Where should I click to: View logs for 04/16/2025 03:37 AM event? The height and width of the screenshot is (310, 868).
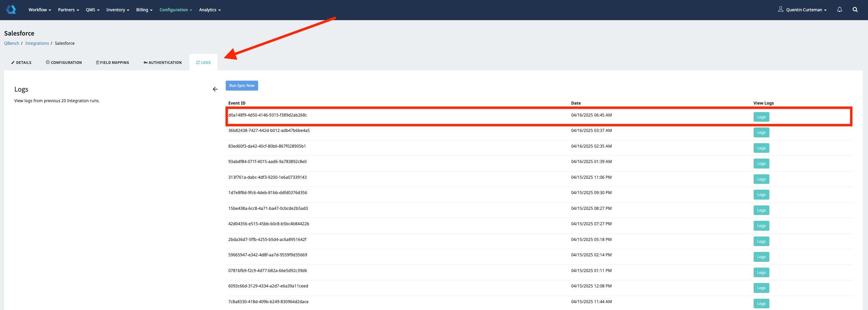pos(761,132)
